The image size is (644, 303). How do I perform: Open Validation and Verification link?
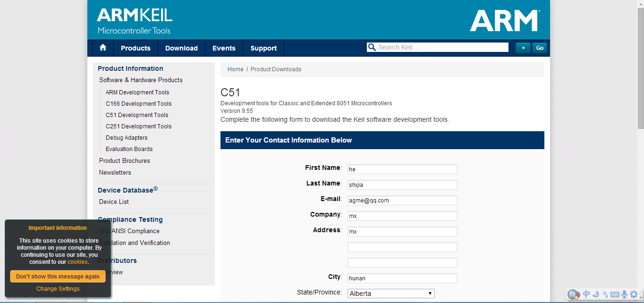135,243
